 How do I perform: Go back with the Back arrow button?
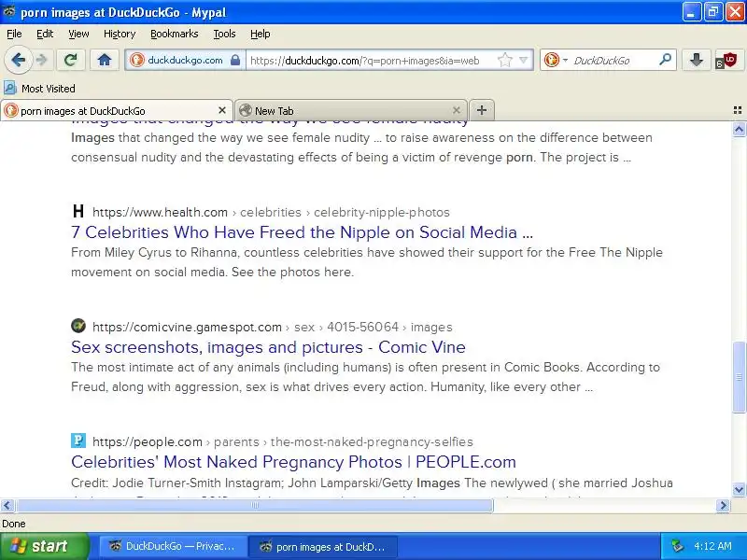[18, 61]
